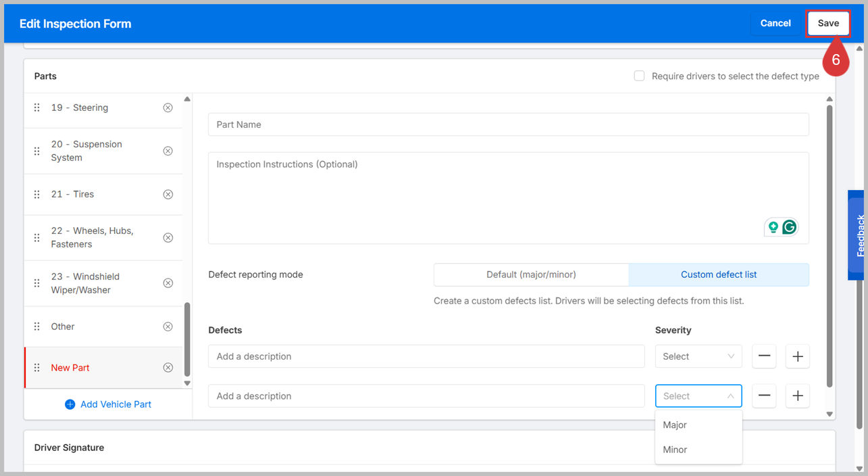Image resolution: width=868 pixels, height=476 pixels.
Task: Choose Minor from severity options
Action: point(698,450)
